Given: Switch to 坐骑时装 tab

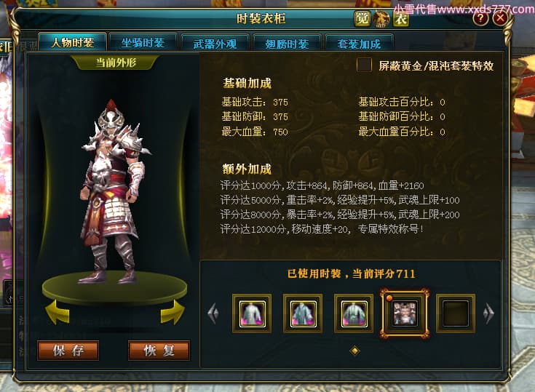Looking at the screenshot, I should (143, 43).
